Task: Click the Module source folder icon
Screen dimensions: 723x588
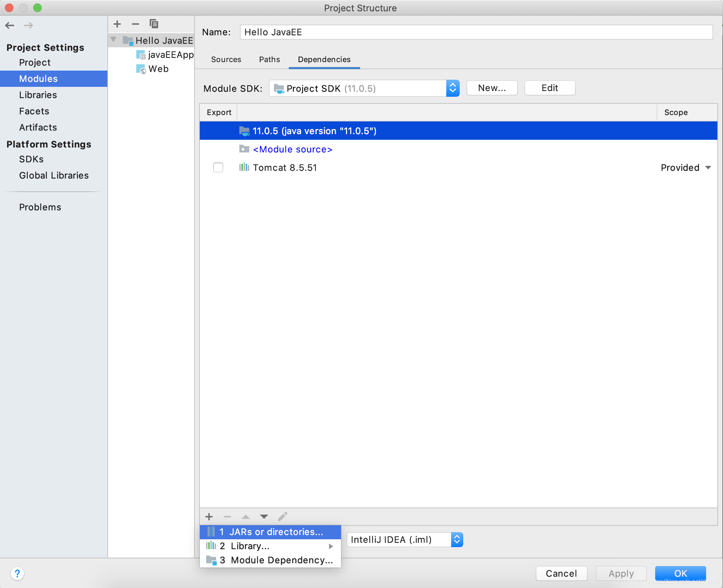Action: 244,149
